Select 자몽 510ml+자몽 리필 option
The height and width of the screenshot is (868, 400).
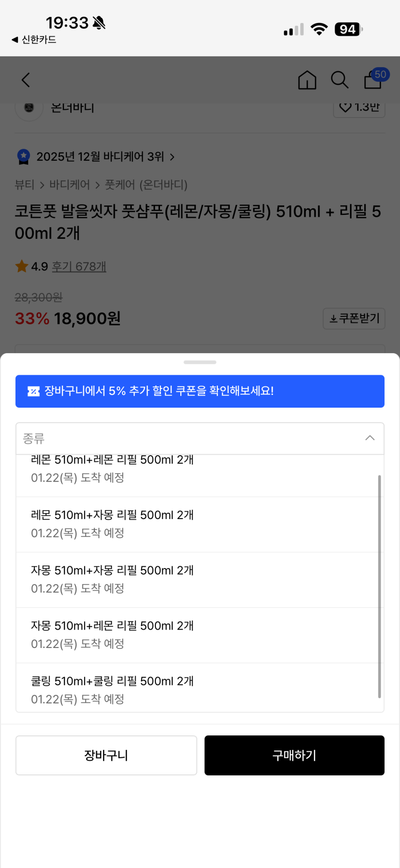pyautogui.click(x=112, y=579)
